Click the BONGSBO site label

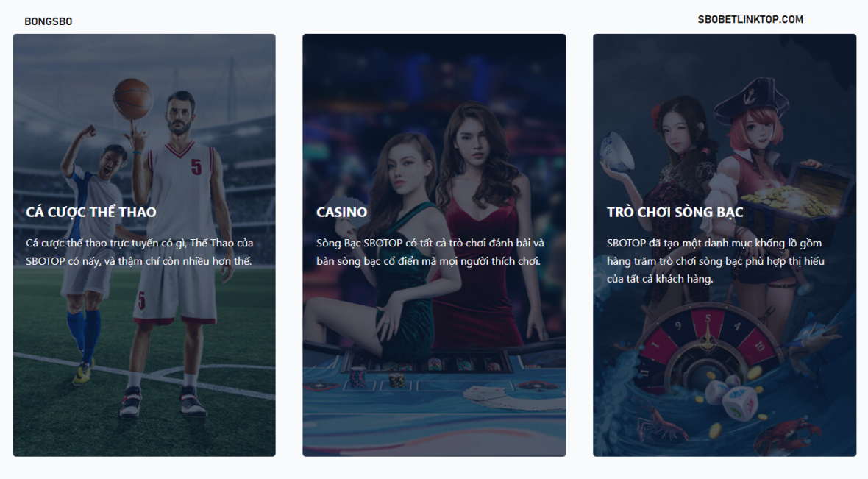[x=49, y=21]
